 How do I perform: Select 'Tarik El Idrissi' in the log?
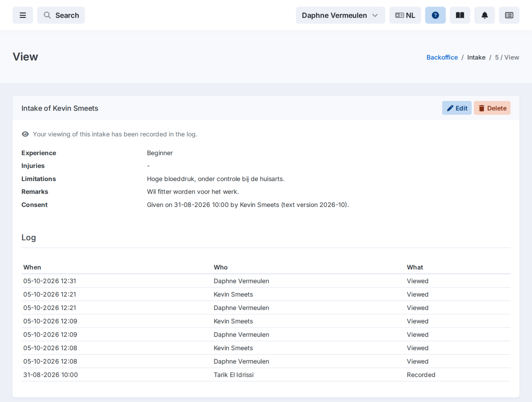tap(234, 375)
